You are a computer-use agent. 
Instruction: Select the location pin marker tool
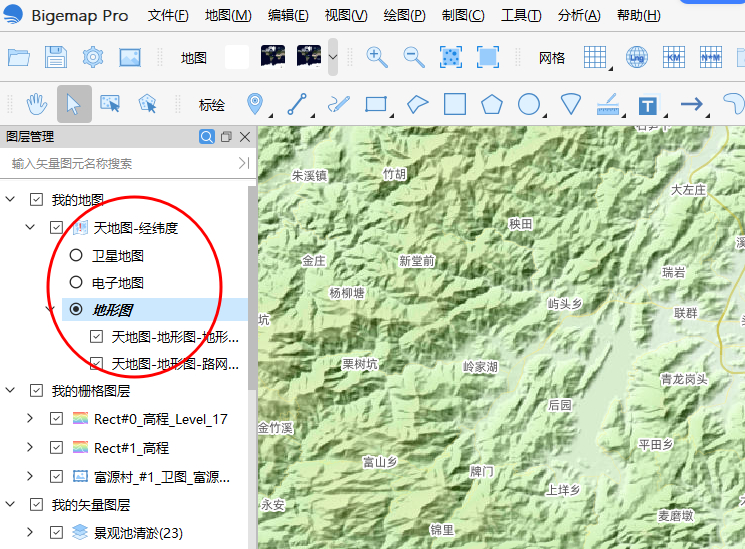[x=257, y=105]
